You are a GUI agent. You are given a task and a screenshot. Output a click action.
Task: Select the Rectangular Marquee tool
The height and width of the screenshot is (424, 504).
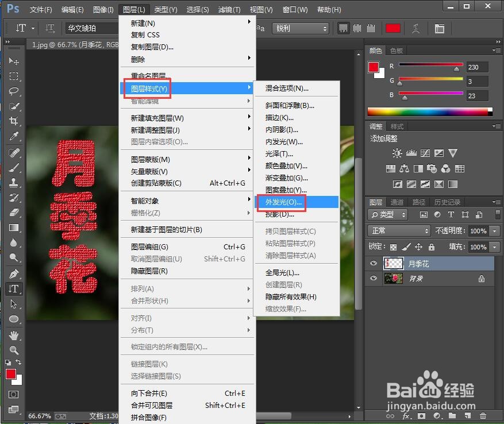tap(13, 76)
